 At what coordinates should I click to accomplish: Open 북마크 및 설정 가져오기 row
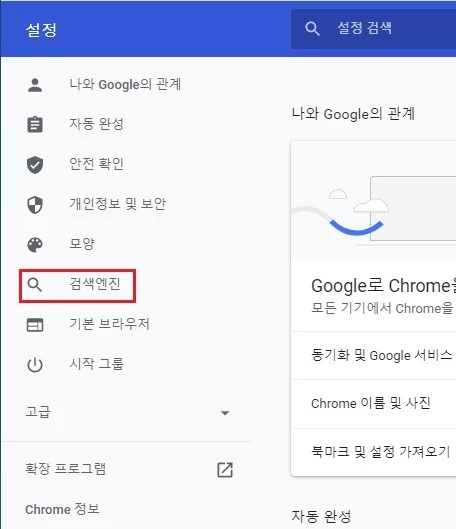[x=373, y=452]
